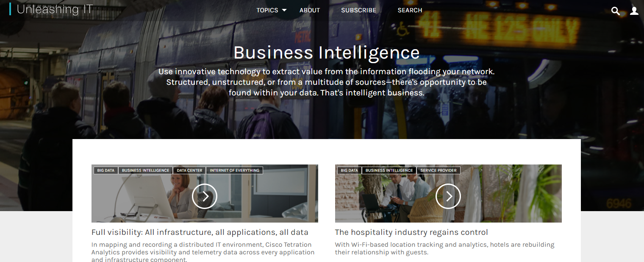Select SEARCH in the navigation bar
644x262 pixels.
click(x=410, y=10)
